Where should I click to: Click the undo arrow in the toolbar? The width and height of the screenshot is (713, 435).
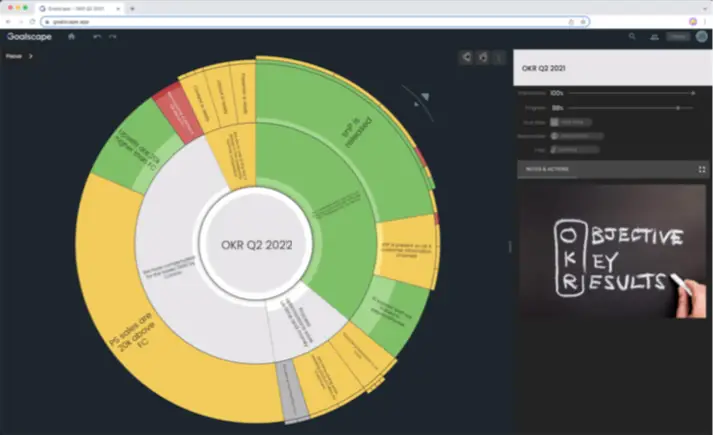pos(97,37)
